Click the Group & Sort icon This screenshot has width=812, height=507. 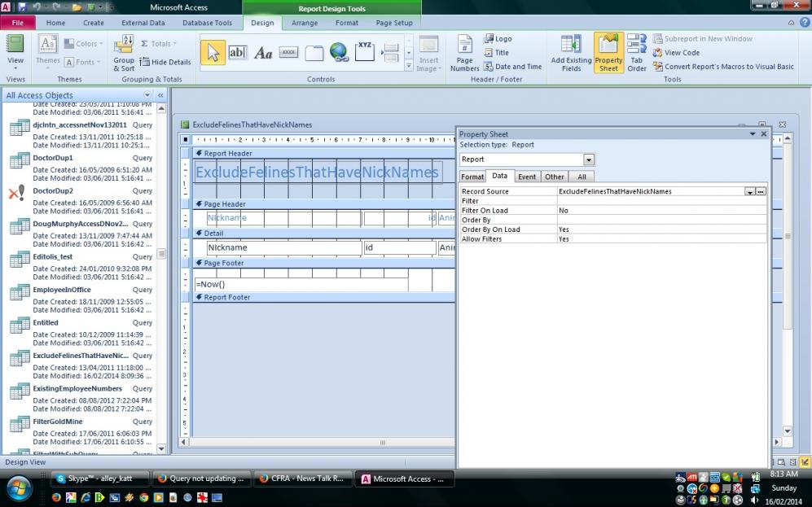click(x=124, y=54)
